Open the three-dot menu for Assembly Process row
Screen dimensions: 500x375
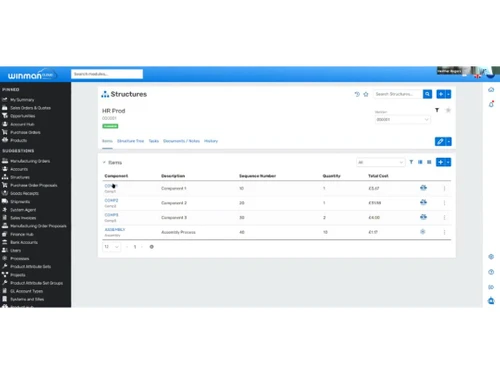tap(444, 232)
